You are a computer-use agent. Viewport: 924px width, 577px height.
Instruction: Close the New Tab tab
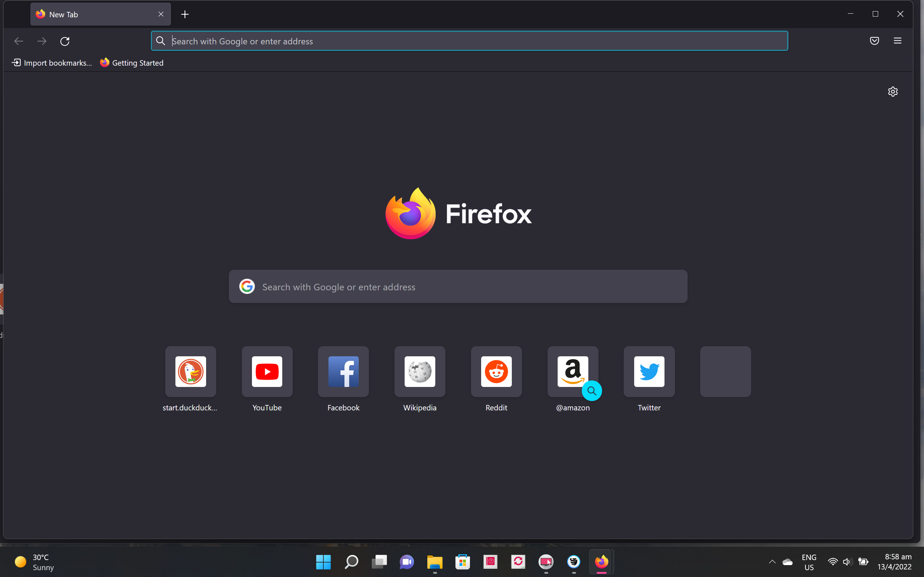click(x=161, y=14)
